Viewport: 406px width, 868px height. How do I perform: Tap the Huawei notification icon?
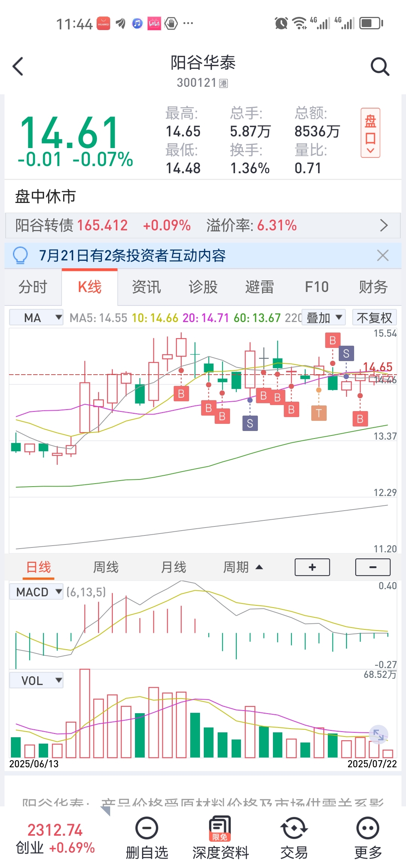[x=103, y=23]
